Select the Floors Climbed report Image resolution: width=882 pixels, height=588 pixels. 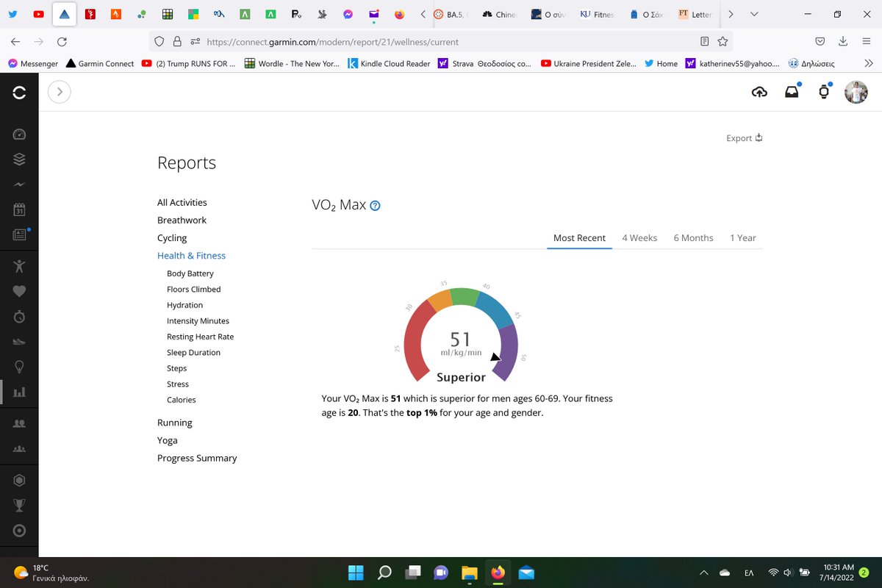(x=194, y=290)
